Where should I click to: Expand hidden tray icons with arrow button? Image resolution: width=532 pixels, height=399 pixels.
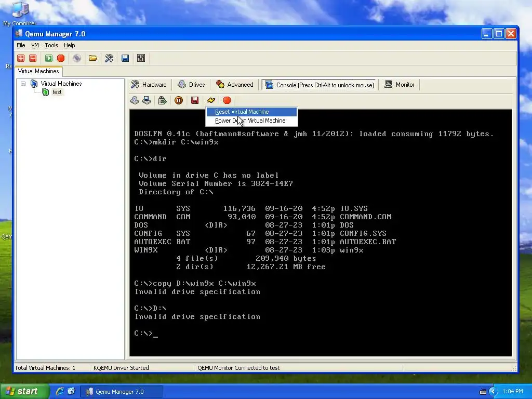493,392
